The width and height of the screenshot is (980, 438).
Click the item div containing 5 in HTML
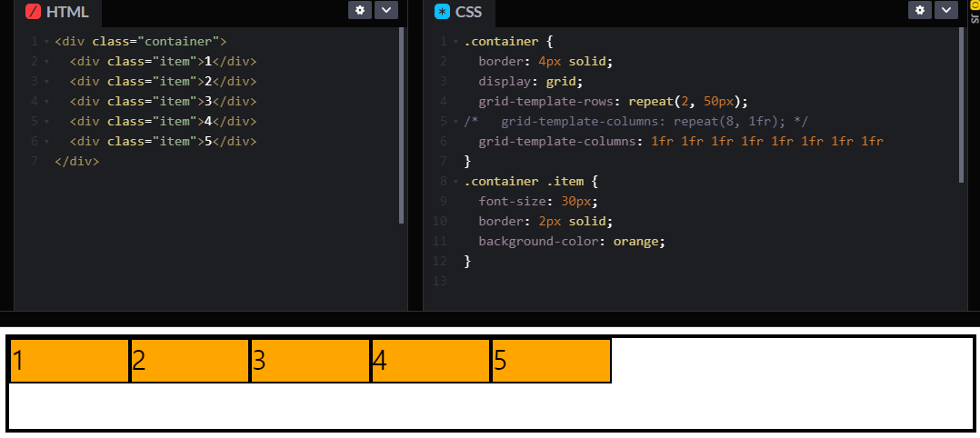[x=163, y=141]
